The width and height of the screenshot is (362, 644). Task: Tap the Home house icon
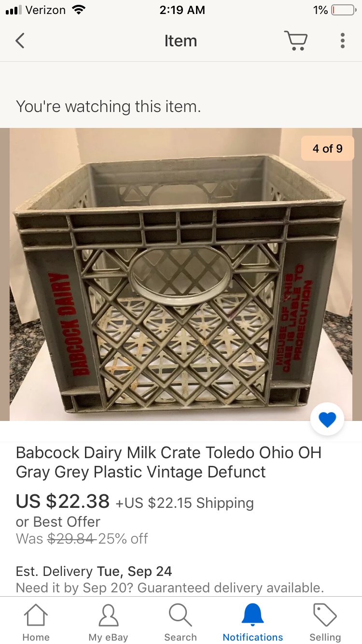pyautogui.click(x=36, y=615)
